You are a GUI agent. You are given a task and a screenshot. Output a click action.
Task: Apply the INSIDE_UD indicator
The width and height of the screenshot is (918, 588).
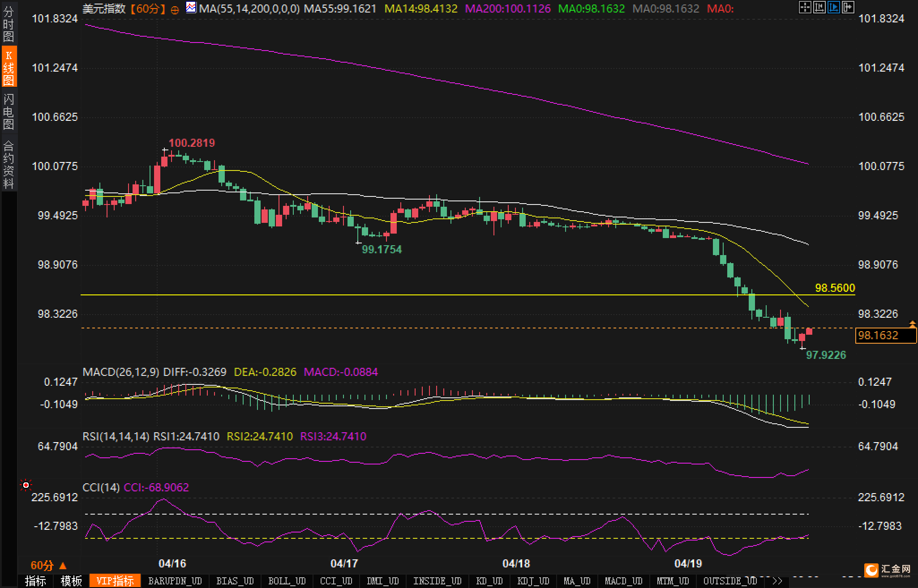click(437, 581)
